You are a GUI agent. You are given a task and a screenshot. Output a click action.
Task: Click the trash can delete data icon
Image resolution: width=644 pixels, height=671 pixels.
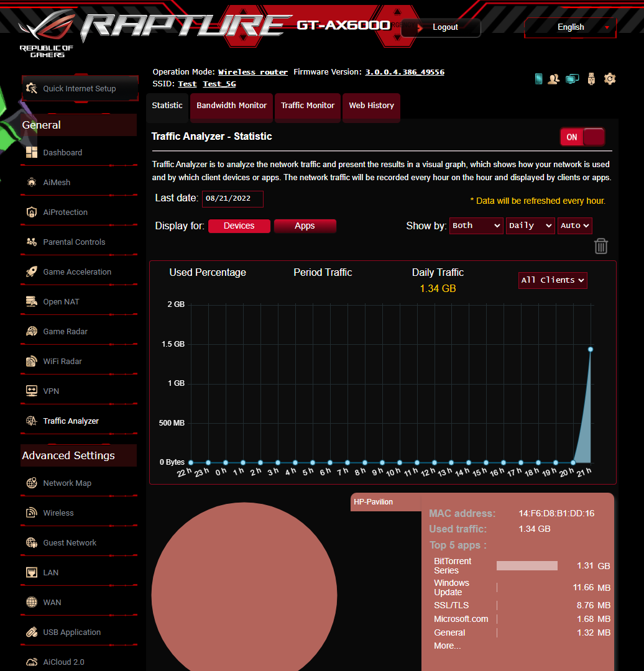[x=600, y=246]
